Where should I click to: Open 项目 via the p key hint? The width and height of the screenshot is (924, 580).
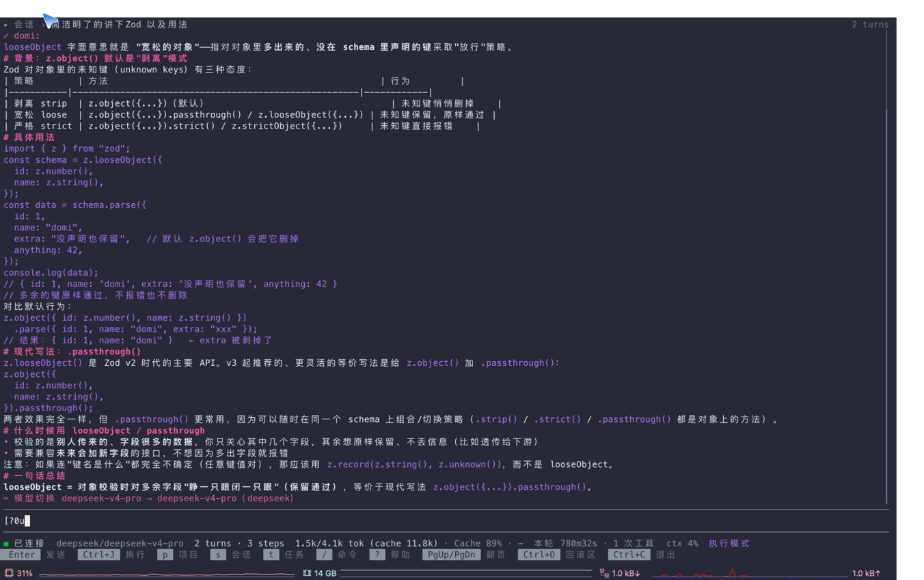click(x=178, y=555)
